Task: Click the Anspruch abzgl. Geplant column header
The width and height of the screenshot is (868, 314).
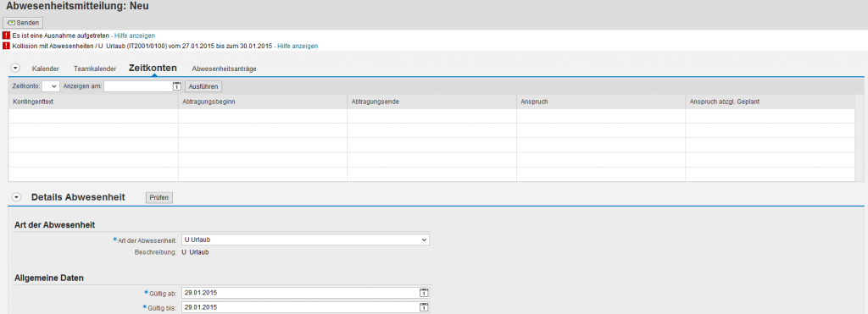Action: click(x=770, y=102)
